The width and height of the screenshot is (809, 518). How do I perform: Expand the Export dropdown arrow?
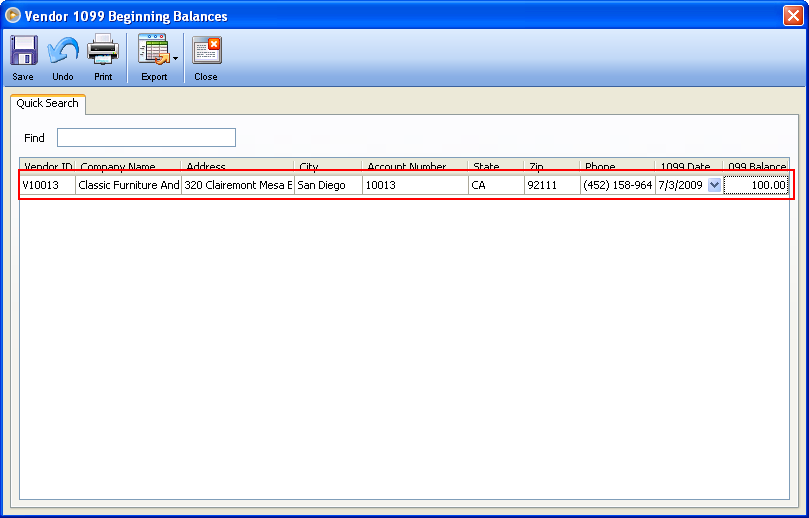(x=175, y=58)
